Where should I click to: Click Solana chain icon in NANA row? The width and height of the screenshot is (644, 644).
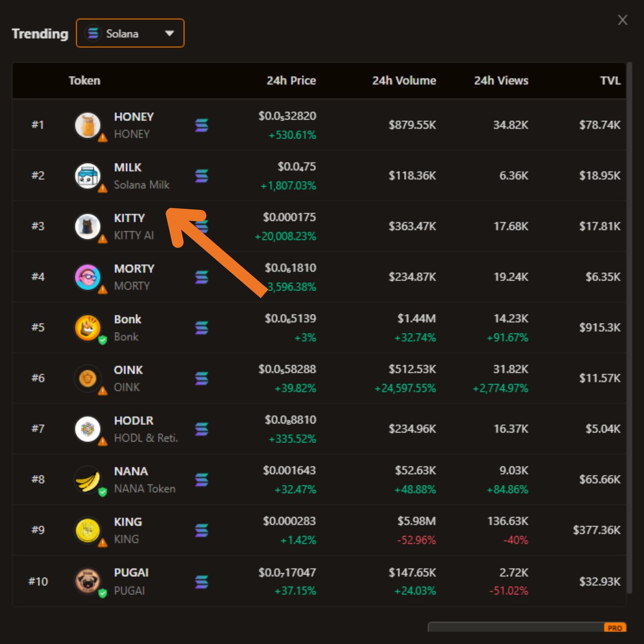tap(202, 479)
